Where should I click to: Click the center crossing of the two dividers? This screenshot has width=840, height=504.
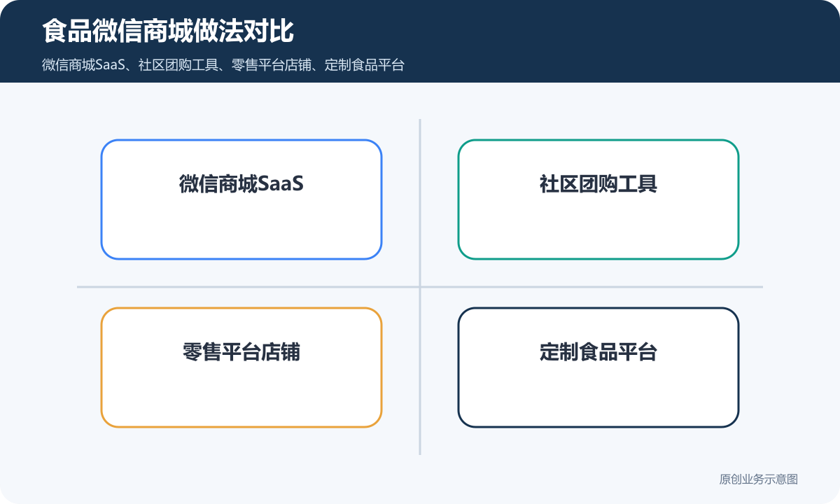[x=420, y=287]
